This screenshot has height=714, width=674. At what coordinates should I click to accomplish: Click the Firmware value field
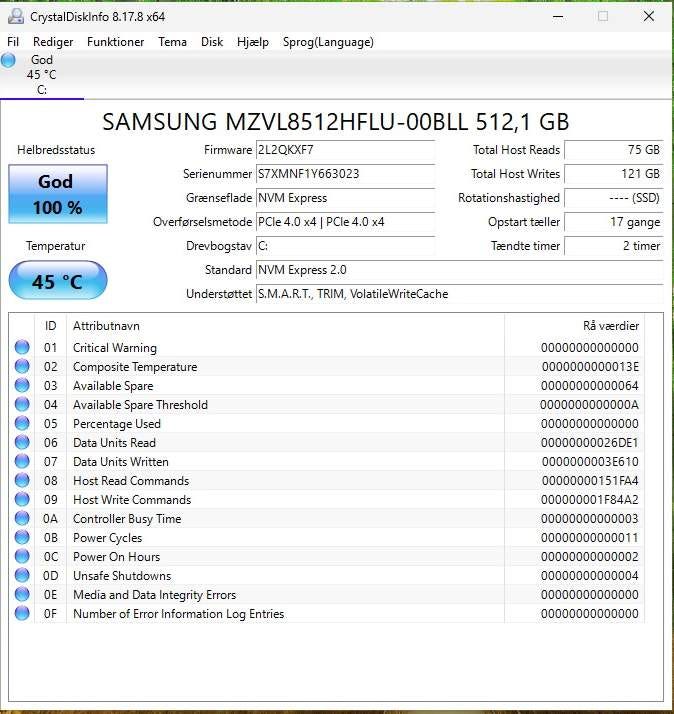pos(344,150)
